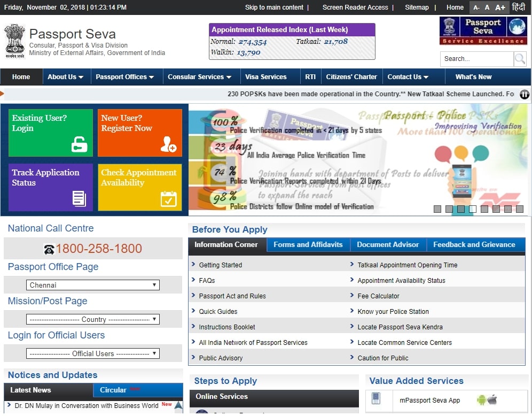
Task: Open the Getting Started link
Action: pyautogui.click(x=221, y=265)
